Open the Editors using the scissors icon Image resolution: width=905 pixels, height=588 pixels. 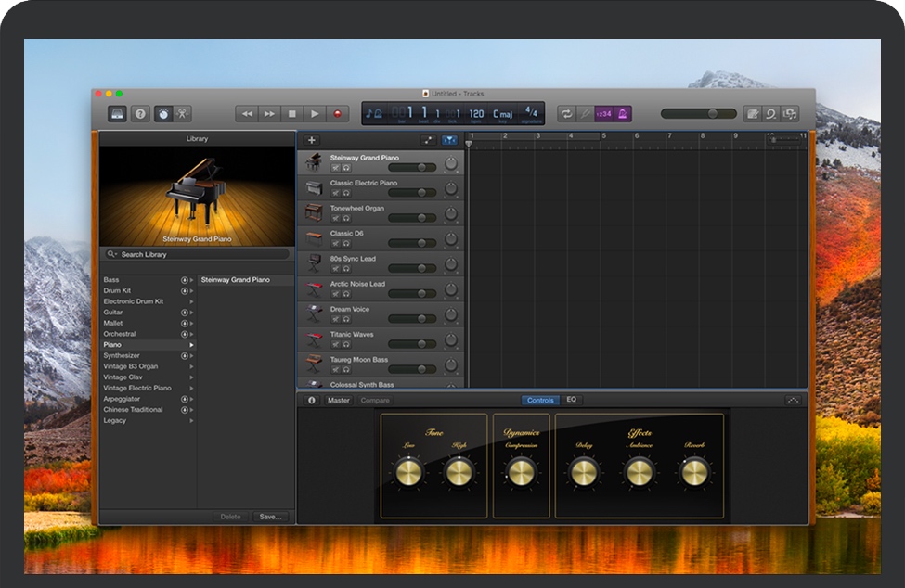[183, 114]
